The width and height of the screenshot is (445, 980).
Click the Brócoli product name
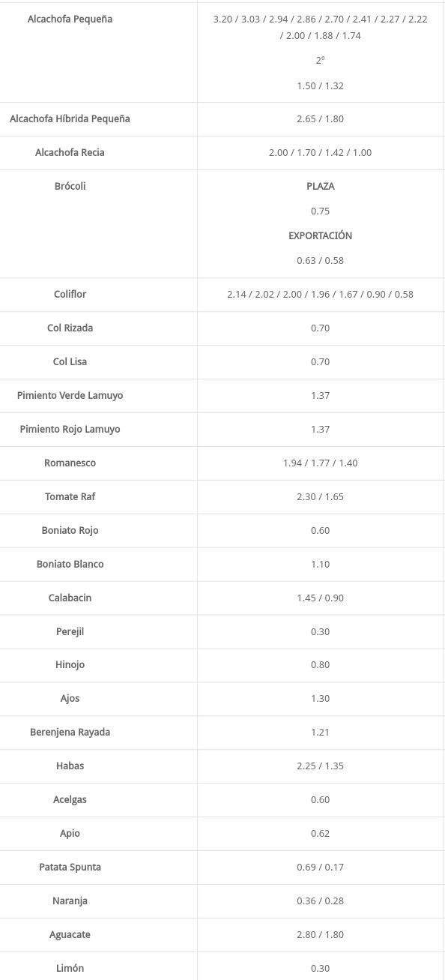point(70,186)
